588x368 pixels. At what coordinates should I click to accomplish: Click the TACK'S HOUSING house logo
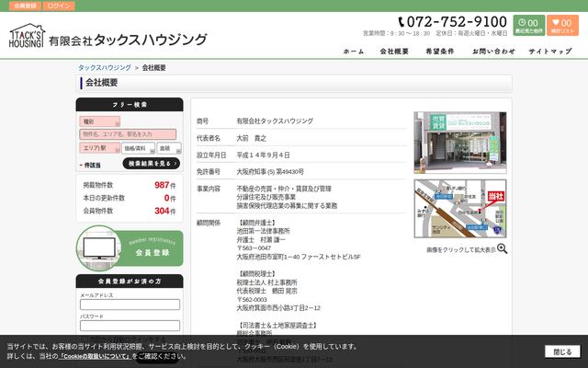[x=27, y=36]
